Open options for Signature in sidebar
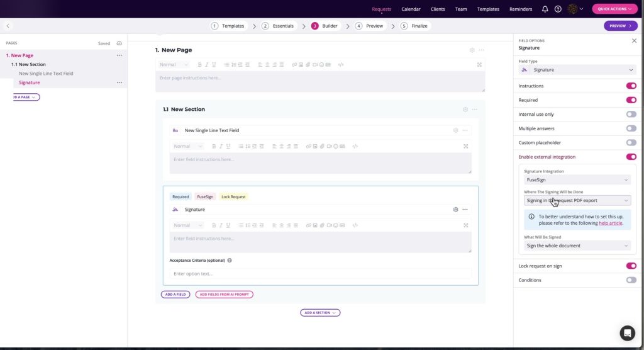Screen dimensions: 644x350 pyautogui.click(x=119, y=82)
